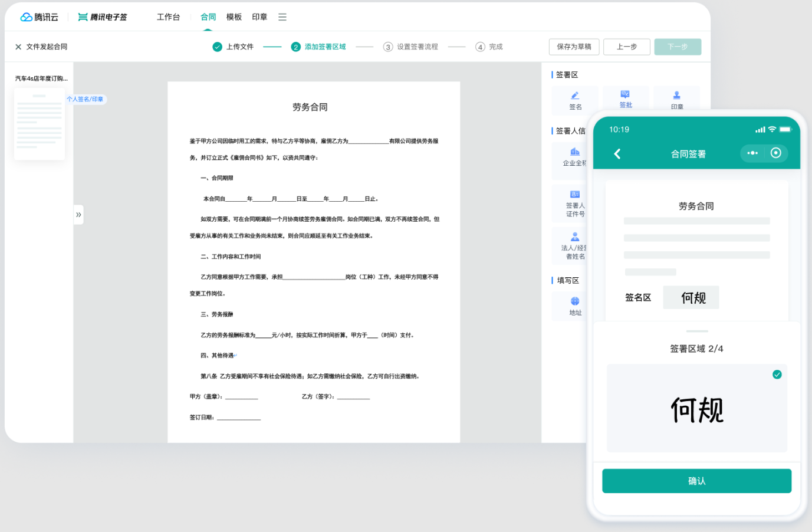Open the 模板 tab
This screenshot has height=532, width=812.
(234, 17)
